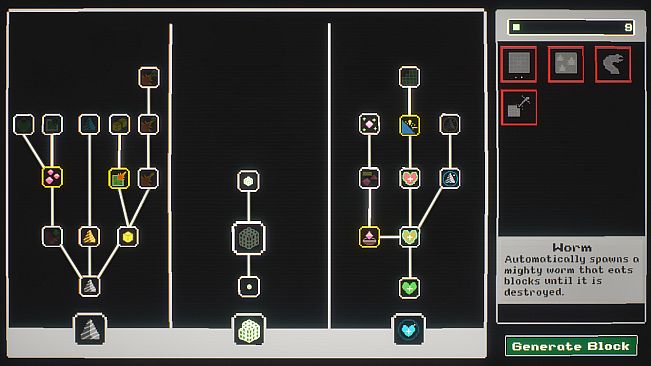The width and height of the screenshot is (651, 366).
Task: Choose the blue slope with sparkles node
Action: click(x=409, y=125)
